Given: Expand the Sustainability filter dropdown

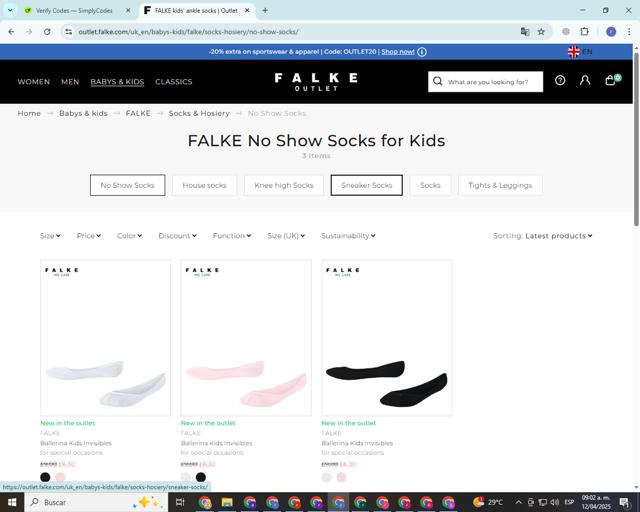Looking at the screenshot, I should click(348, 236).
